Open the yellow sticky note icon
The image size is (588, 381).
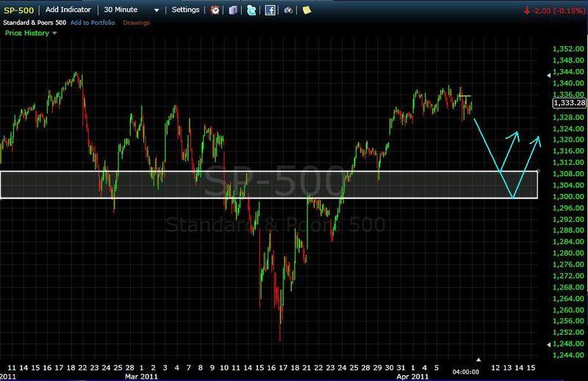(x=306, y=10)
